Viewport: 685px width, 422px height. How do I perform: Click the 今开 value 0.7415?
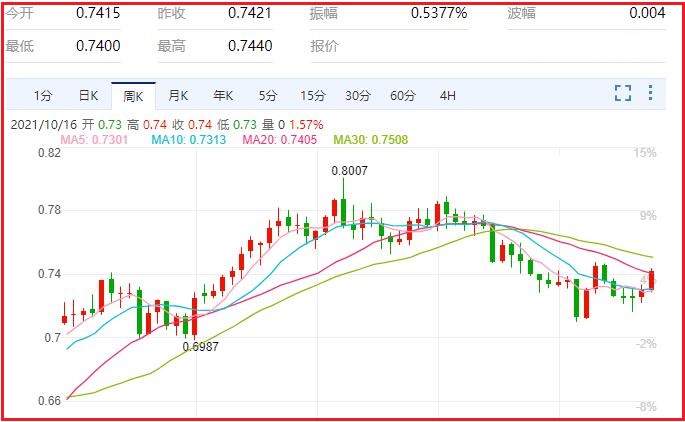[x=98, y=13]
